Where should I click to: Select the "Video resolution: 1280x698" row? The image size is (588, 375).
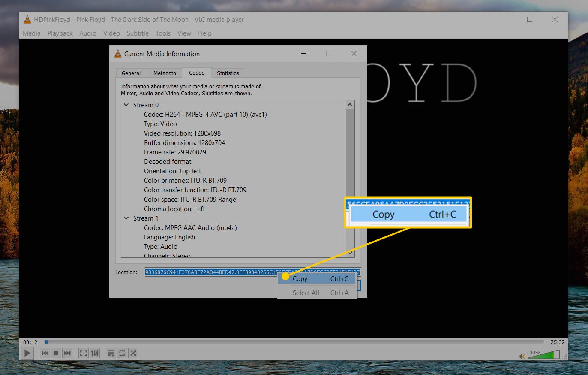[x=182, y=133]
